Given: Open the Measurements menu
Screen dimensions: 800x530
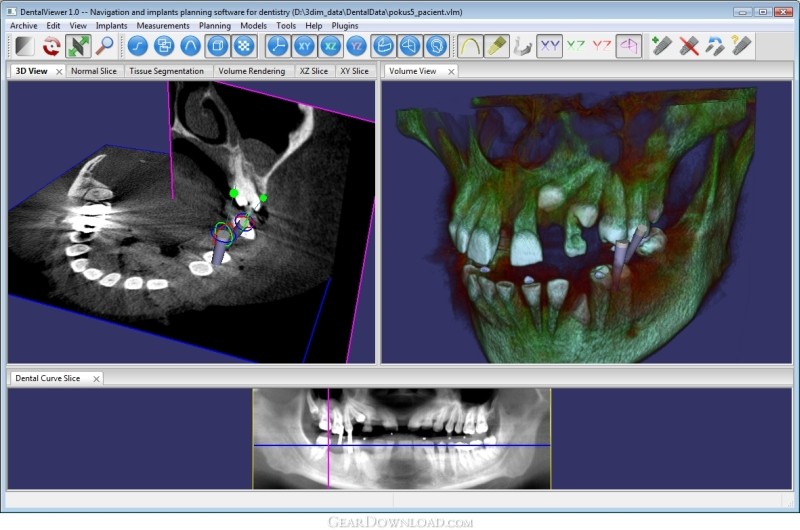Looking at the screenshot, I should pyautogui.click(x=163, y=26).
